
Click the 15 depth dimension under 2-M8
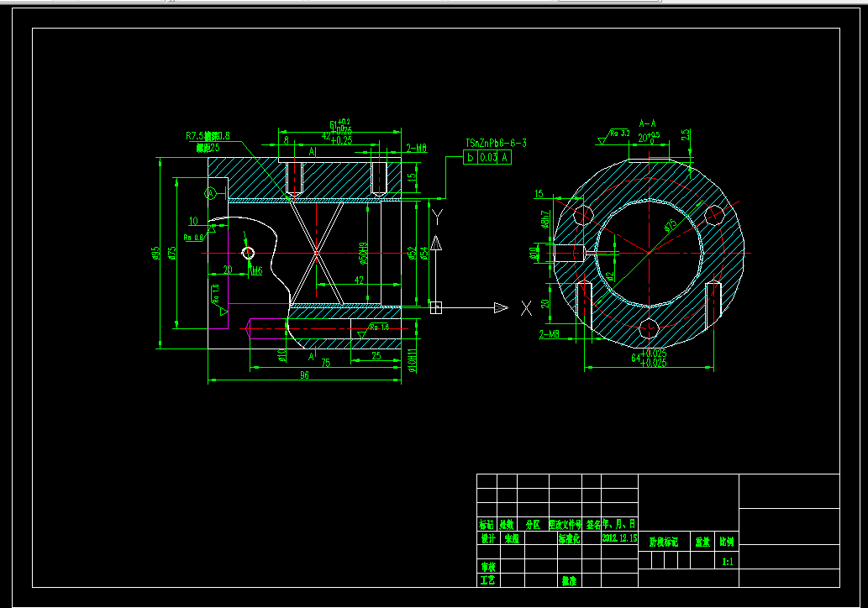[x=411, y=177]
